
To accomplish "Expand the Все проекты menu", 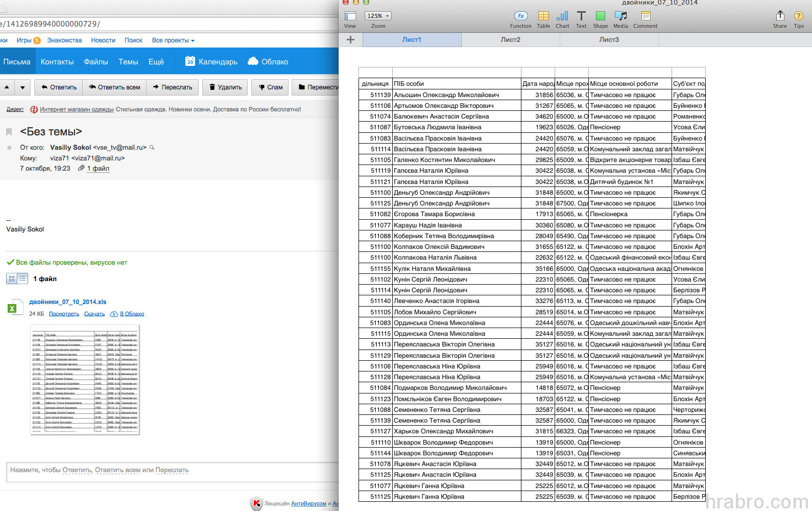I will [173, 40].
